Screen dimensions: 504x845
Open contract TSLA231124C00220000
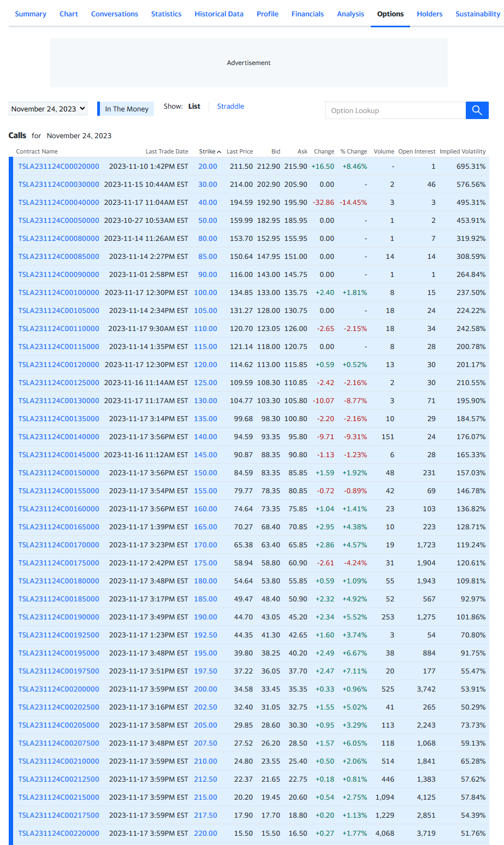tap(59, 833)
